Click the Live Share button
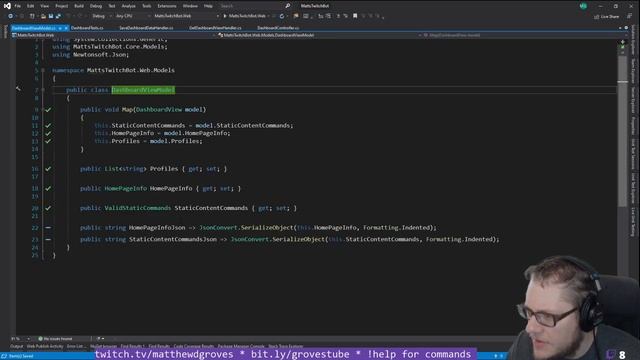This screenshot has width=640, height=360. (x=607, y=17)
